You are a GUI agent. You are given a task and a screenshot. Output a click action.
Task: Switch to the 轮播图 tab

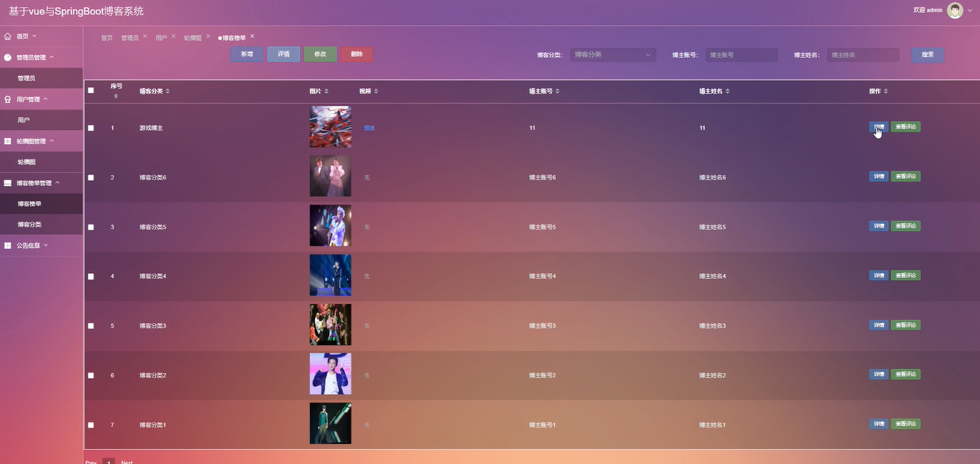click(193, 38)
